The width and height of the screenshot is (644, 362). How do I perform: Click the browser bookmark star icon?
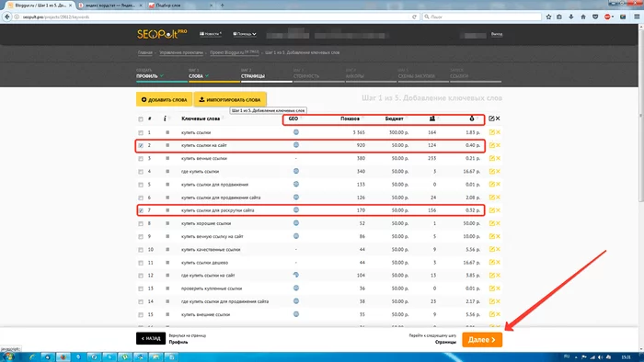point(548,17)
